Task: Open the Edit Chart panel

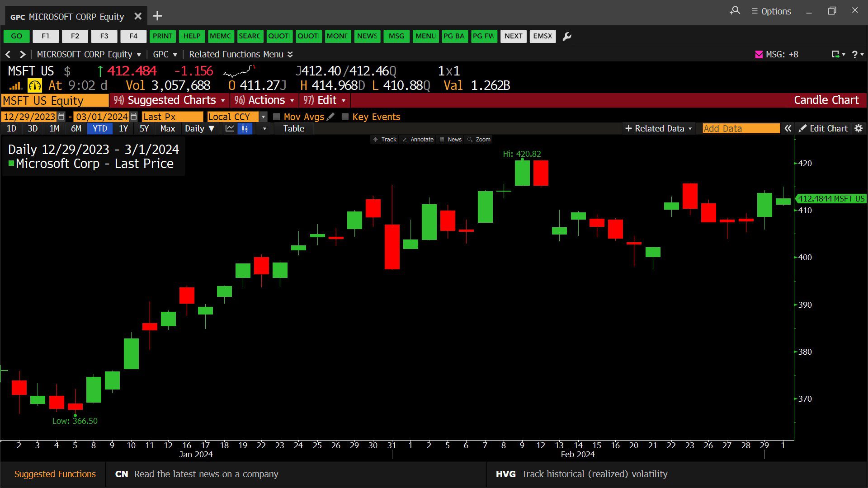Action: pyautogui.click(x=823, y=128)
